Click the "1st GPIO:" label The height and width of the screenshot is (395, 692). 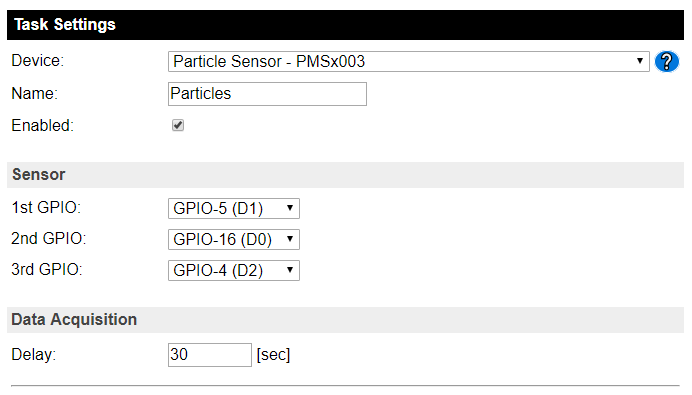[46, 207]
